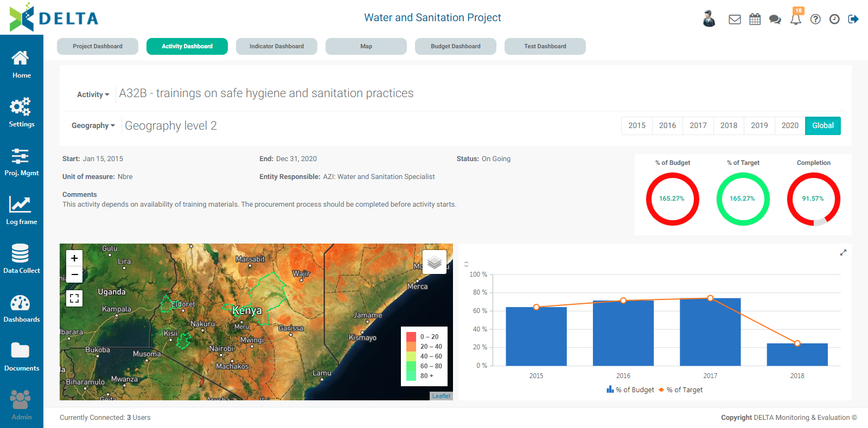
Task: Click the 80 + green legend swatch
Action: [x=411, y=376]
